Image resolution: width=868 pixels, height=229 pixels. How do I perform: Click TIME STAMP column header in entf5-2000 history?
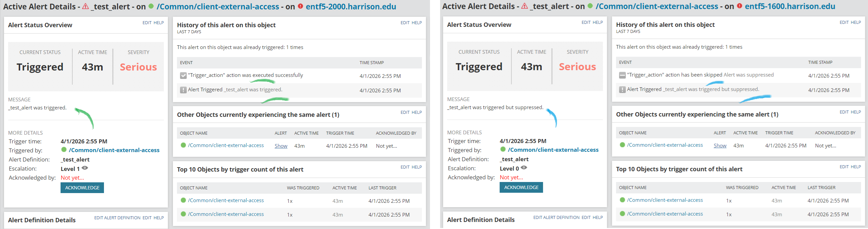pos(372,63)
